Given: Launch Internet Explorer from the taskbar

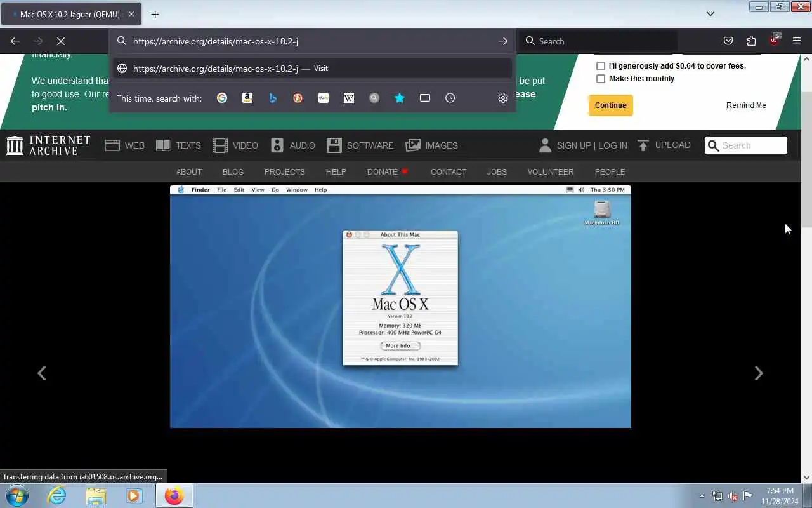Looking at the screenshot, I should click(57, 496).
